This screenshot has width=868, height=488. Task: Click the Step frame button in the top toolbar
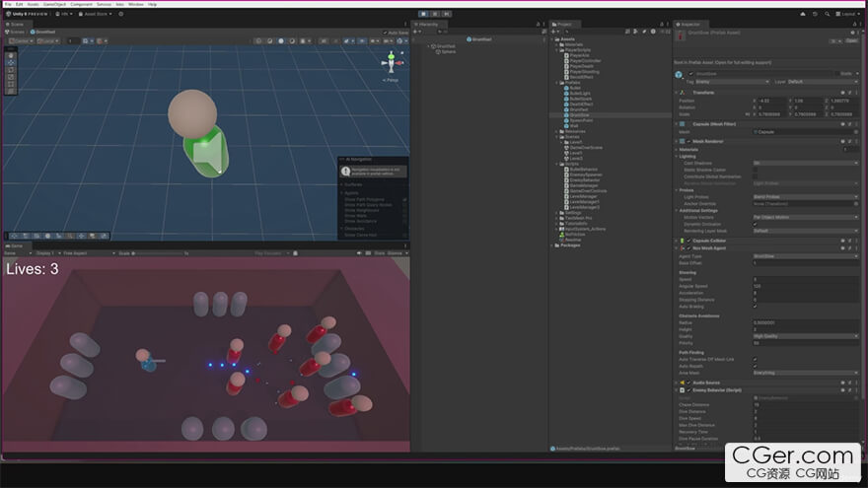(447, 14)
